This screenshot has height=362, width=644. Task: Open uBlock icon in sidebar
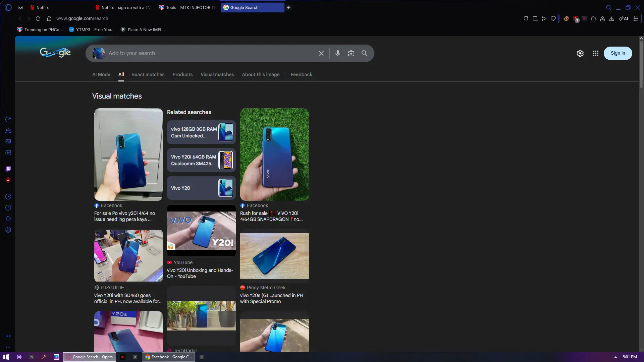8,180
